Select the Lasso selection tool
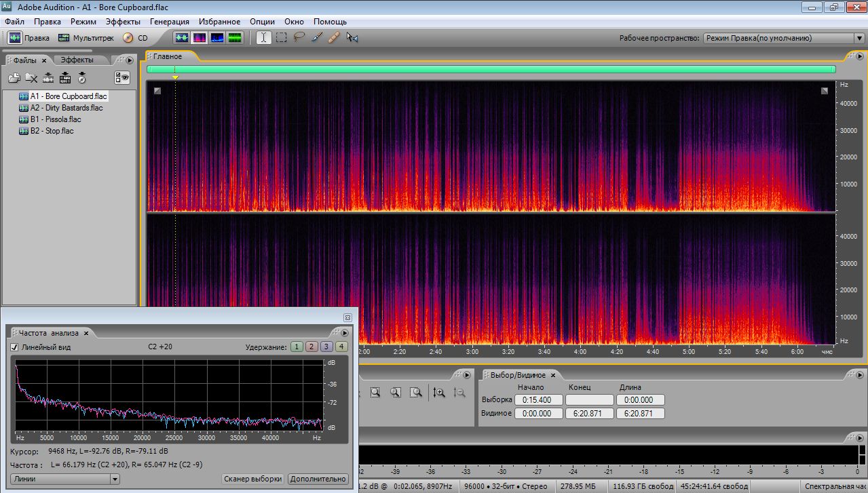The width and height of the screenshot is (868, 493). click(x=299, y=38)
